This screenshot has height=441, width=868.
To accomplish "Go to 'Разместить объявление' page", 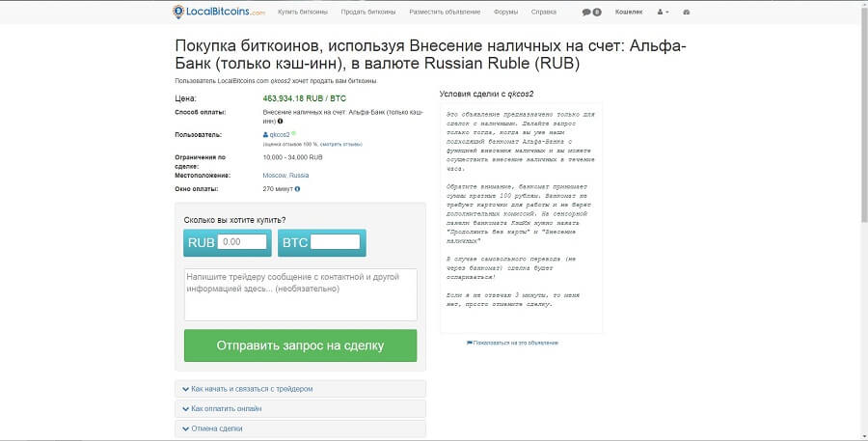I will click(x=445, y=12).
